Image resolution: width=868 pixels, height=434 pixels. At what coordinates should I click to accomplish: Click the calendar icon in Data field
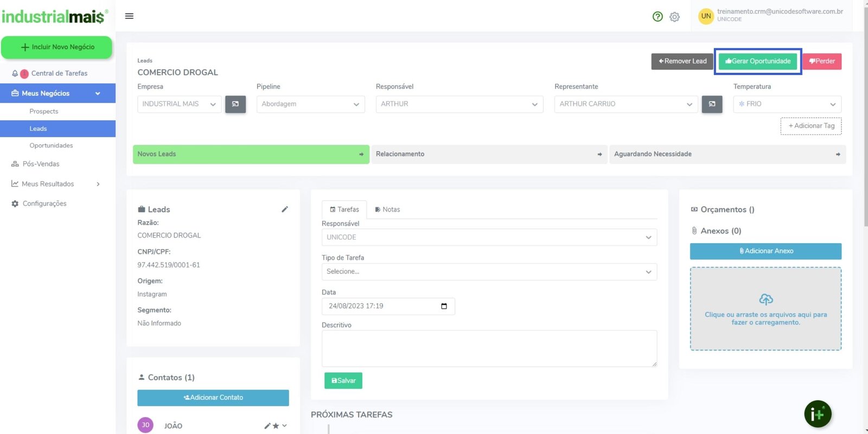point(444,306)
